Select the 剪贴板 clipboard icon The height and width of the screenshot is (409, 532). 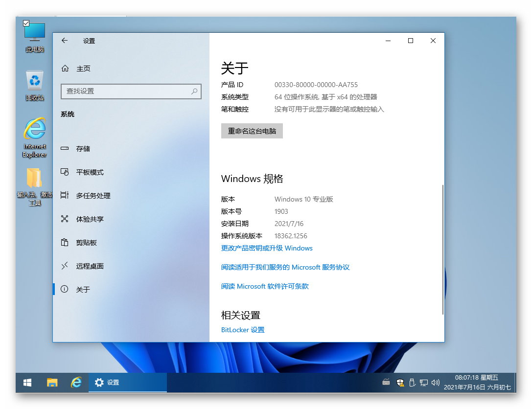(x=65, y=242)
